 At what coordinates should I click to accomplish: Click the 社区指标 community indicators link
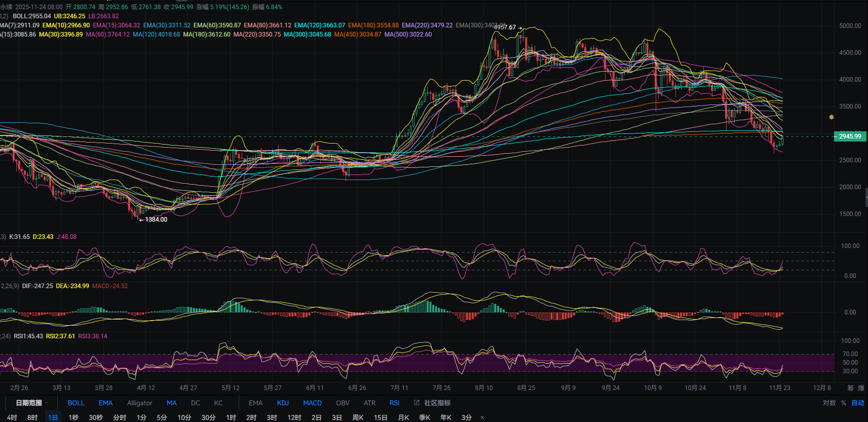(437, 403)
